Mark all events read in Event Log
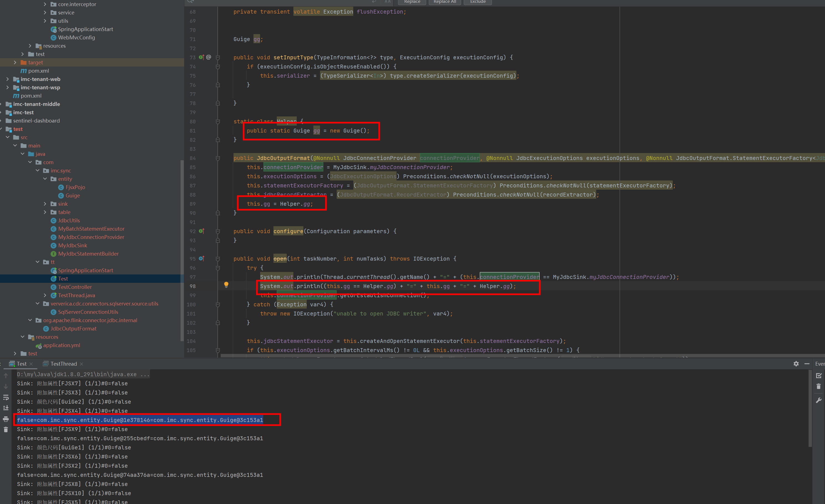Screen dimensions: 825x504 819,376
